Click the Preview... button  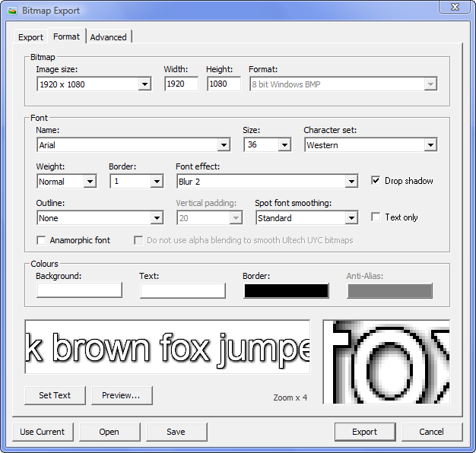(x=122, y=395)
